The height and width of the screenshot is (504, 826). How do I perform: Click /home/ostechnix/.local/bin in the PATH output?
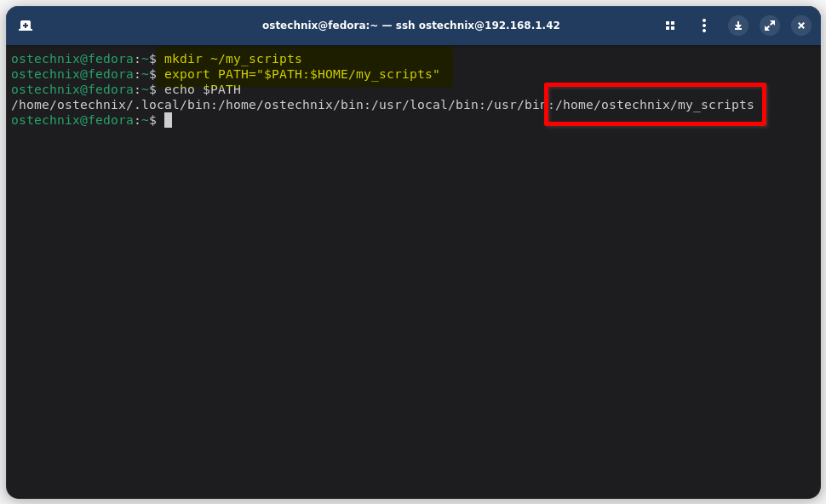[x=110, y=106]
